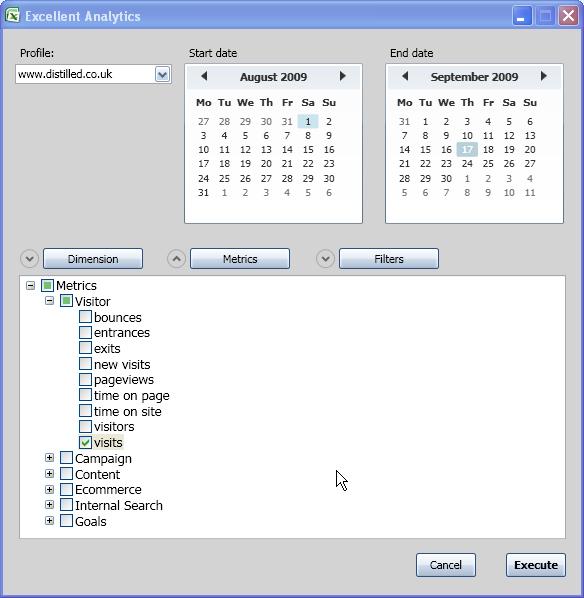
Task: Select the pageviews tree item label
Action: click(x=124, y=380)
